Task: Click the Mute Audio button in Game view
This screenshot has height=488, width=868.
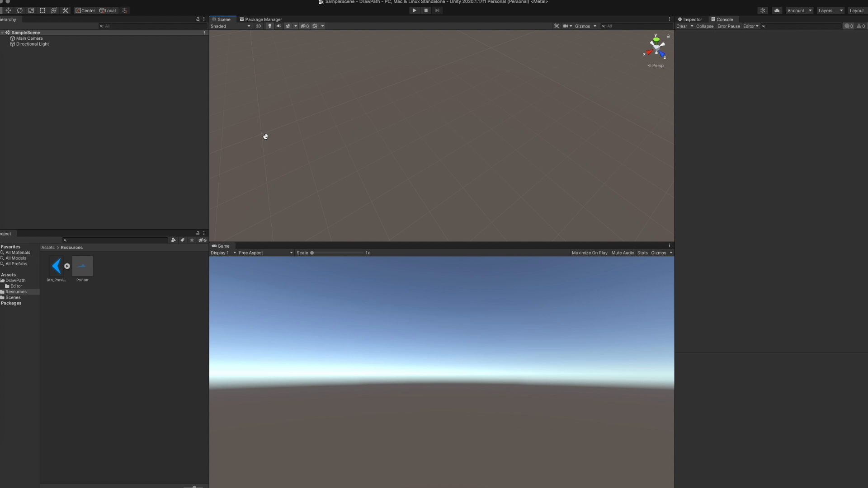Action: pos(623,253)
